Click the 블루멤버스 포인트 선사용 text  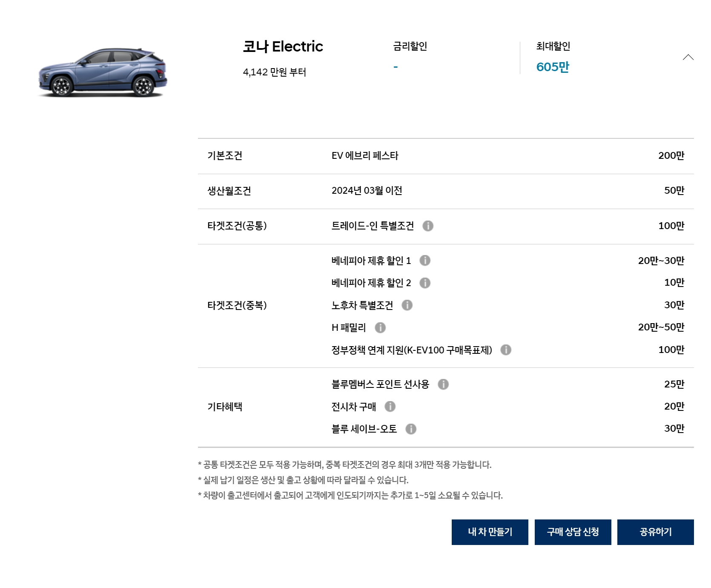click(x=380, y=384)
